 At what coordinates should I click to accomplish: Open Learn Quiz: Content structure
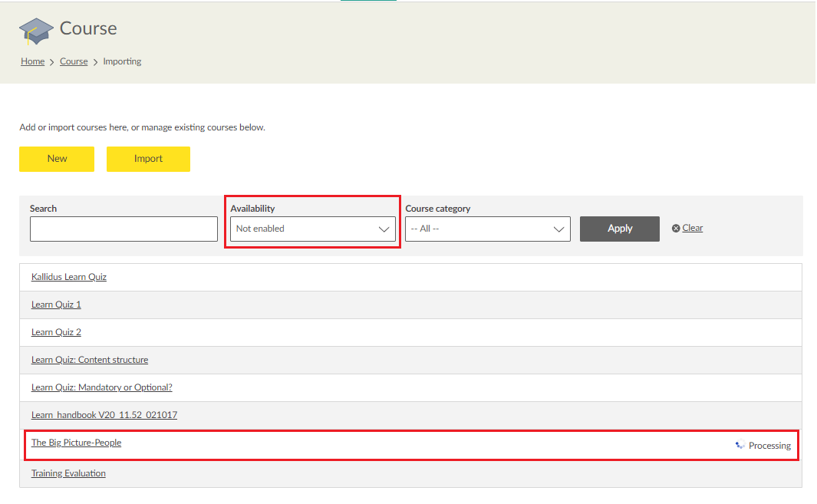point(90,360)
